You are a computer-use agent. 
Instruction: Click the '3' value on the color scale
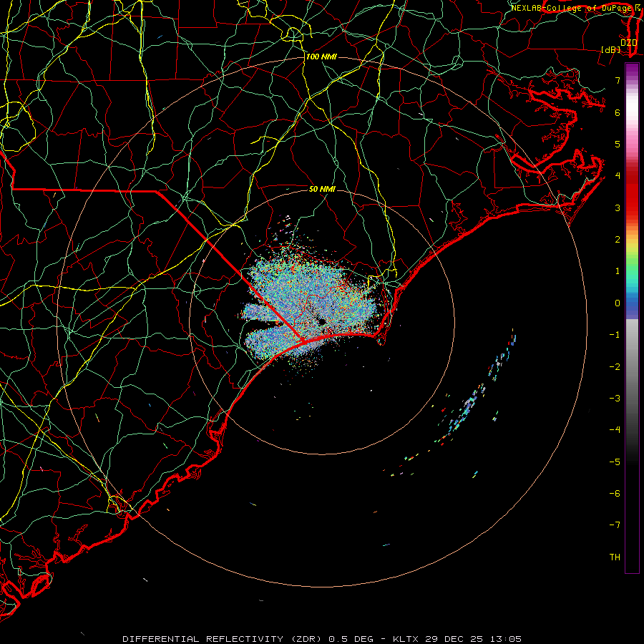click(x=618, y=208)
